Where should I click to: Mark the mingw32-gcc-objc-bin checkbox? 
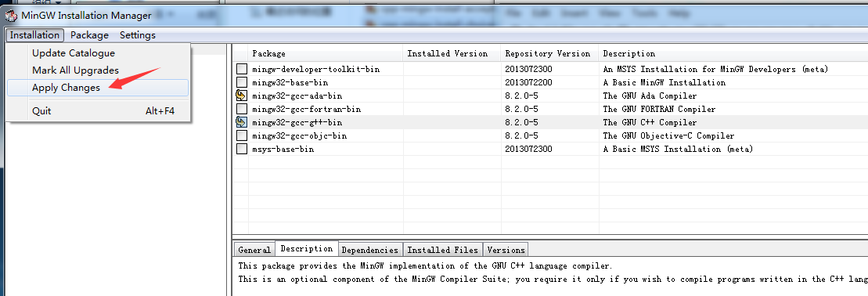pos(241,135)
